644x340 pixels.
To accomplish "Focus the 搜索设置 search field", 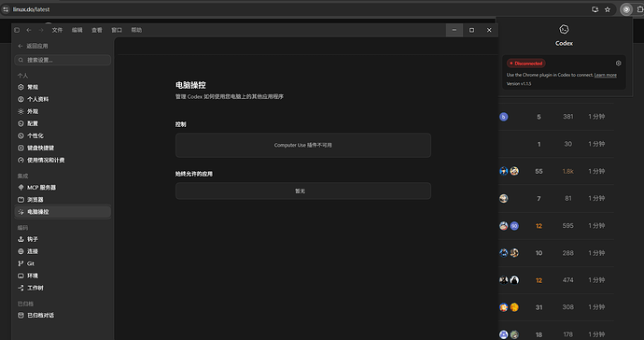I will [63, 60].
